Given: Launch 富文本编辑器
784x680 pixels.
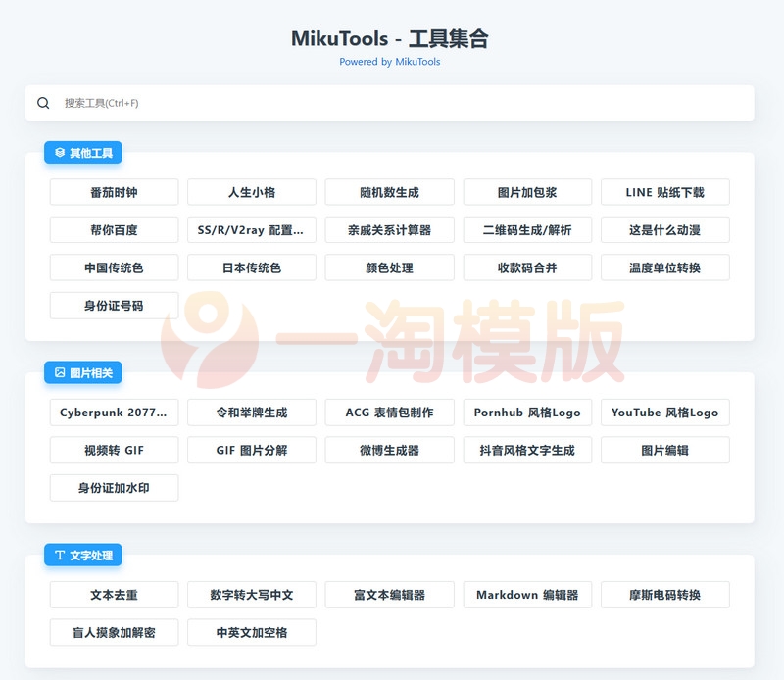Looking at the screenshot, I should [x=389, y=595].
